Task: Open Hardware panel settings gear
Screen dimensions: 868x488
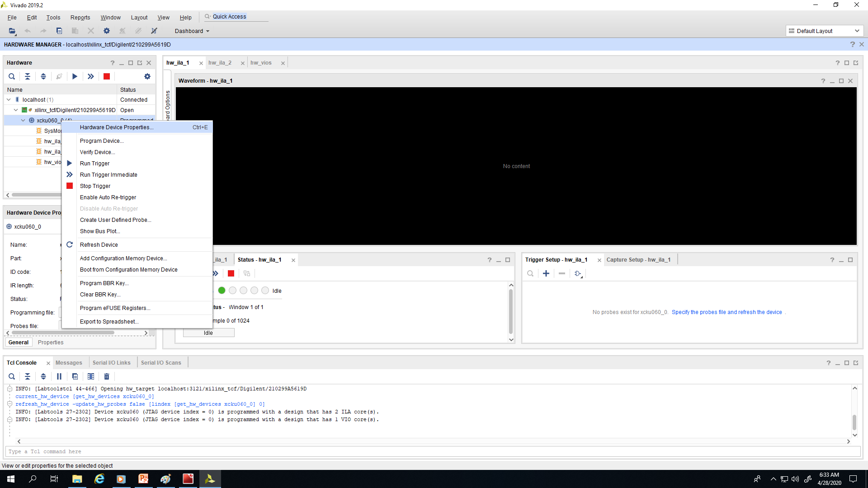Action: click(x=147, y=76)
